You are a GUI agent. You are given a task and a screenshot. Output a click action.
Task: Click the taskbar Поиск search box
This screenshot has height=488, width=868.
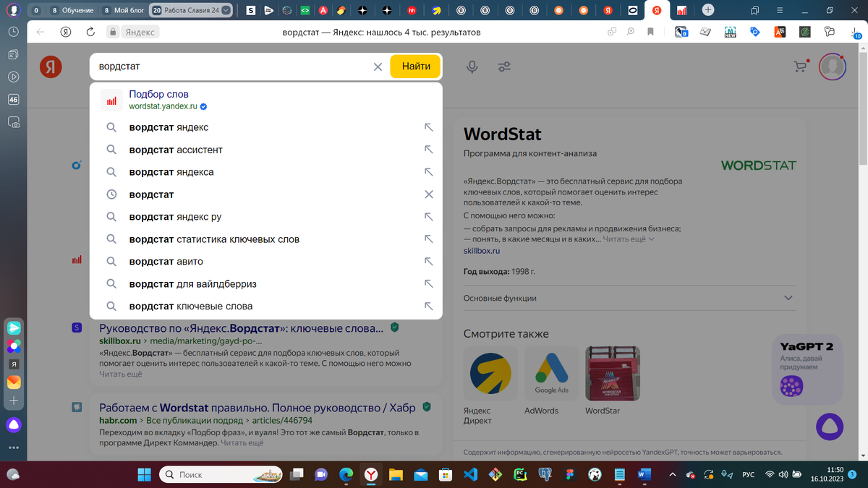(x=222, y=474)
